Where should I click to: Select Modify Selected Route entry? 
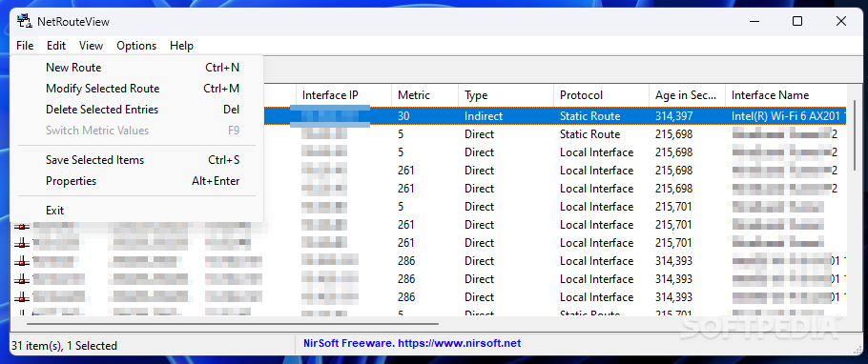[136, 89]
